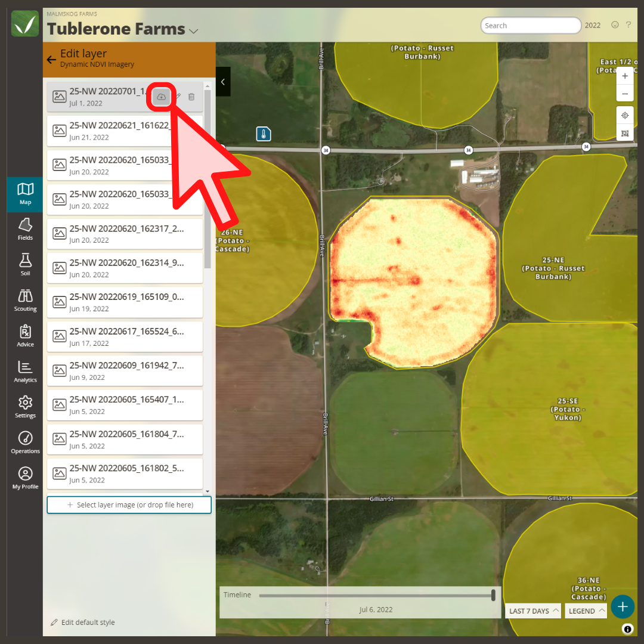Expand the LAST 7 DAYS range selector

click(x=534, y=611)
